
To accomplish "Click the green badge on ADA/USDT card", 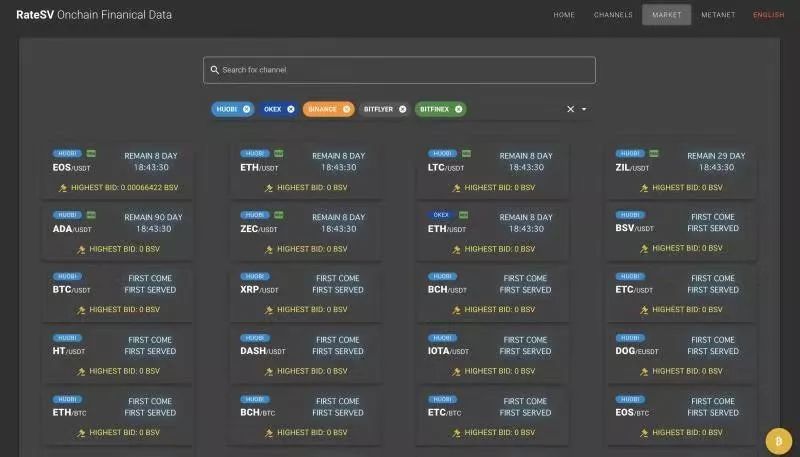I will point(90,215).
